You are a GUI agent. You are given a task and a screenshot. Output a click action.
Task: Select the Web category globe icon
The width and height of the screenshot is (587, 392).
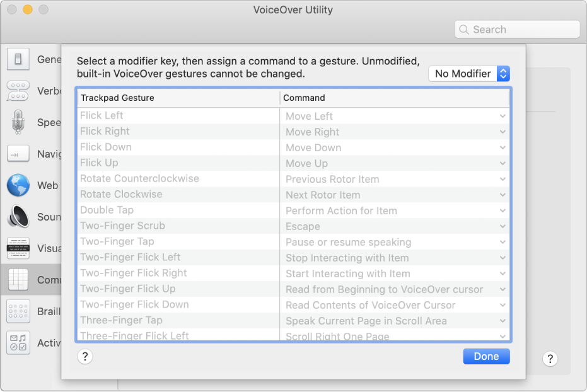18,185
